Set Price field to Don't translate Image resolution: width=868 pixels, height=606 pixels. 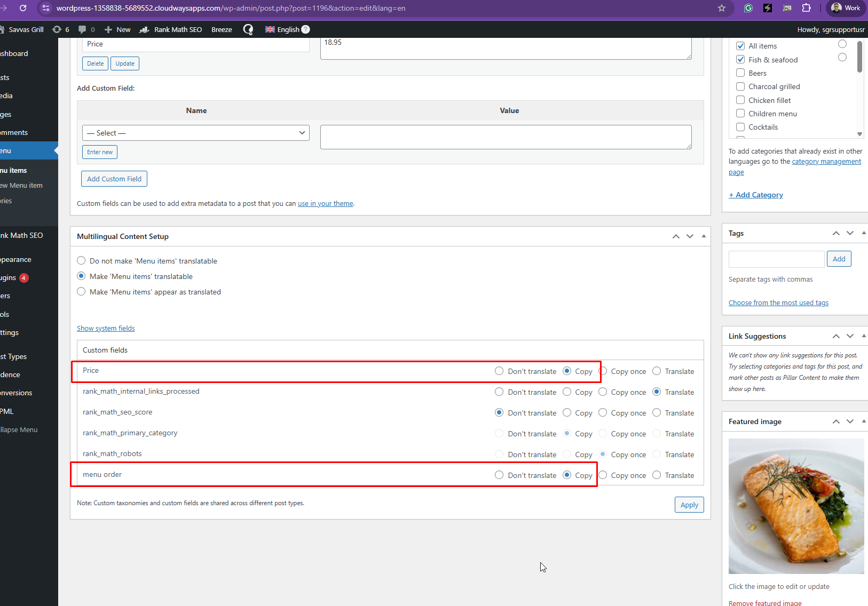click(x=499, y=371)
